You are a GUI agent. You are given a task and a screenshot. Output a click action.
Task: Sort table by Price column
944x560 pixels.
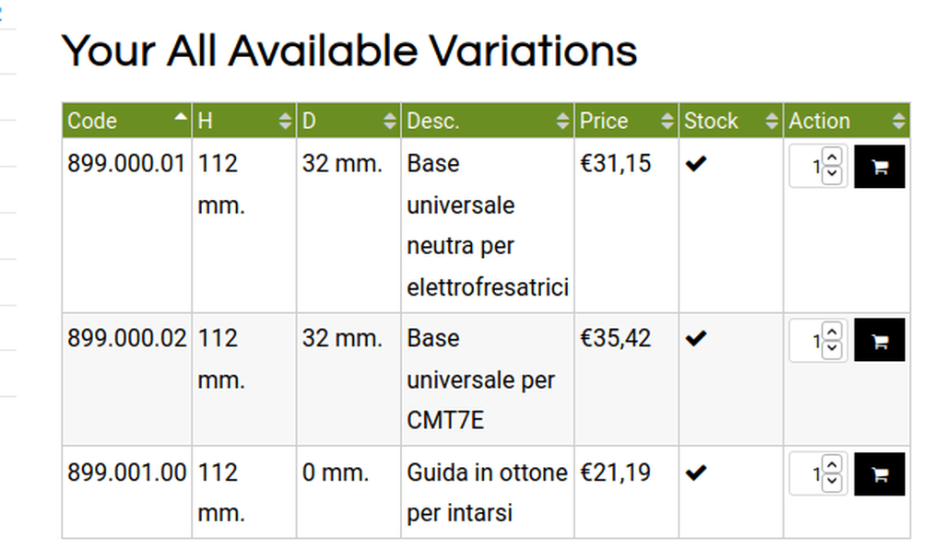(626, 121)
